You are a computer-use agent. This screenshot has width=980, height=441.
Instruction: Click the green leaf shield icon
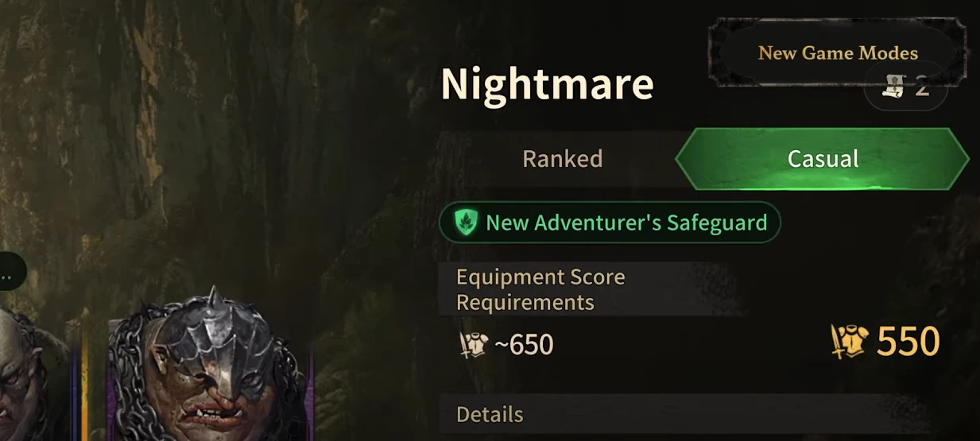(465, 222)
